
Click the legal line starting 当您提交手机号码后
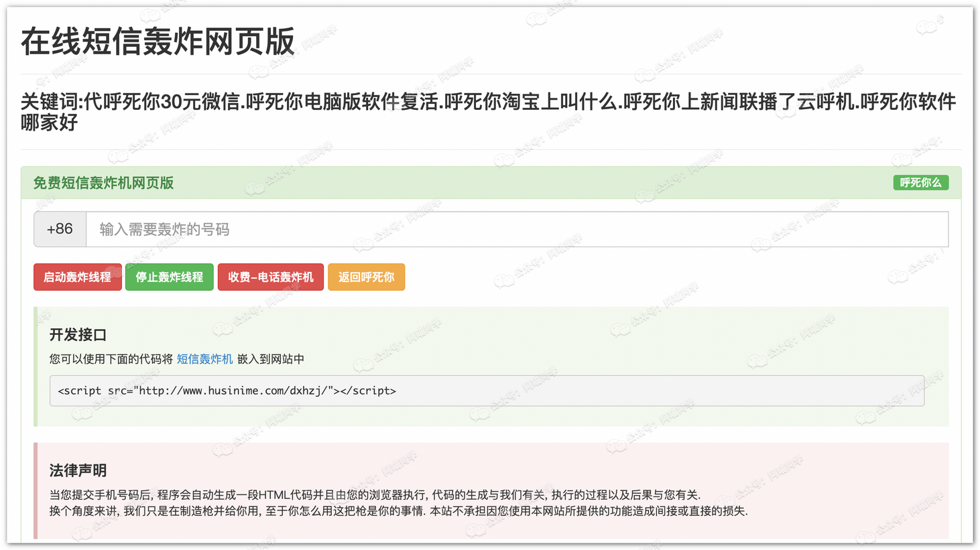click(x=374, y=495)
